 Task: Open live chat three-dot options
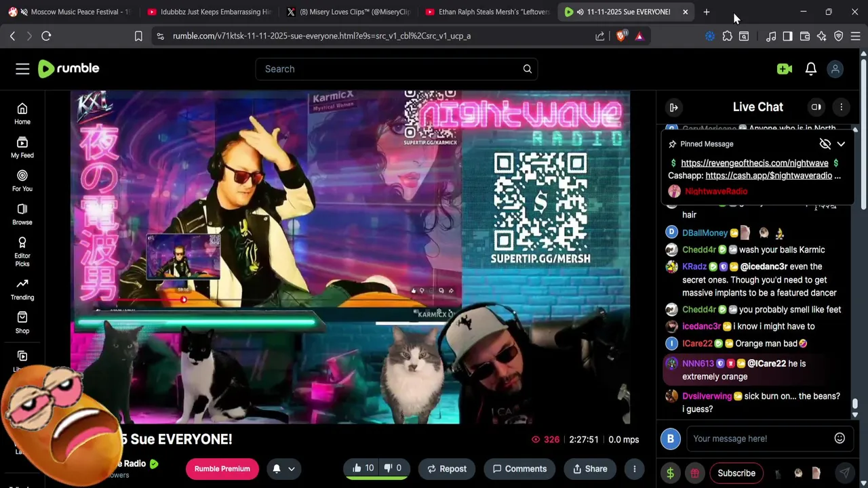(x=841, y=107)
